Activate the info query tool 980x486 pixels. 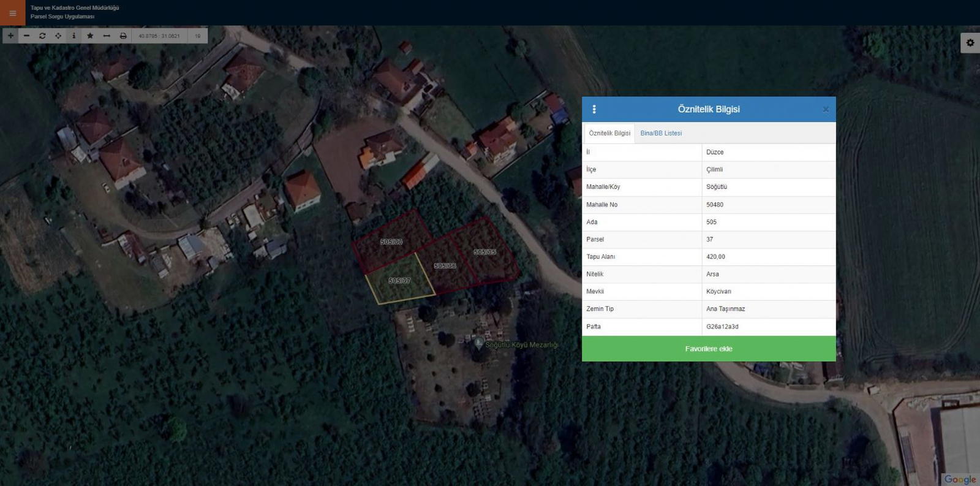pos(74,36)
